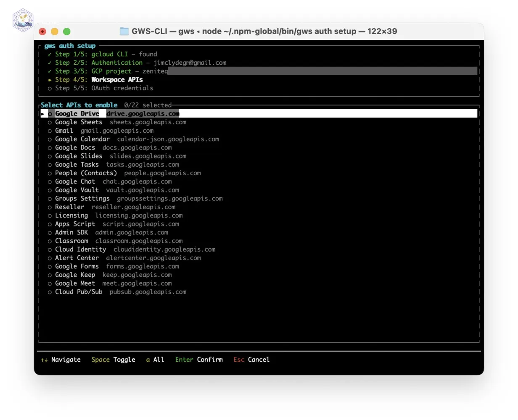Viewport: 518px width, 420px height.
Task: Click the app logo above the window
Action: (23, 20)
